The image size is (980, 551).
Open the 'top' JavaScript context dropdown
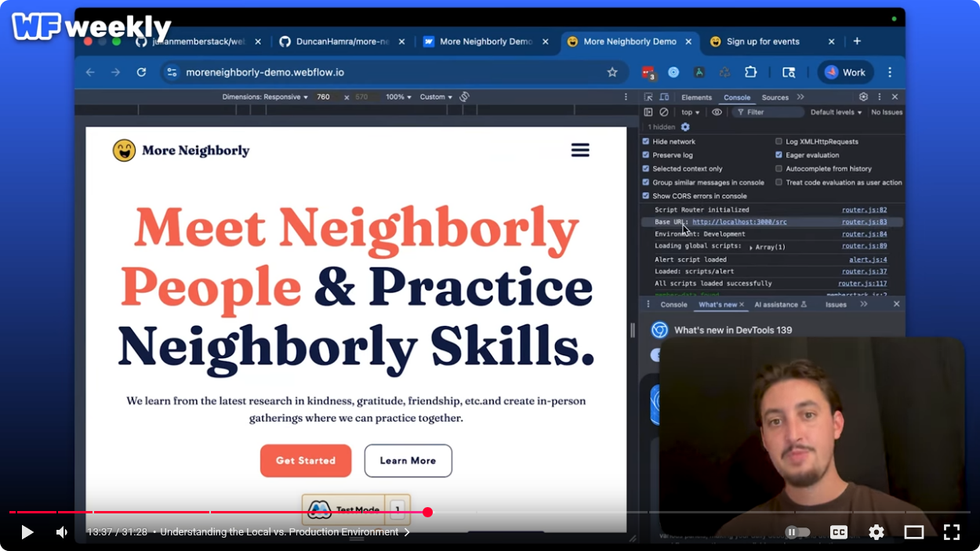pyautogui.click(x=691, y=112)
